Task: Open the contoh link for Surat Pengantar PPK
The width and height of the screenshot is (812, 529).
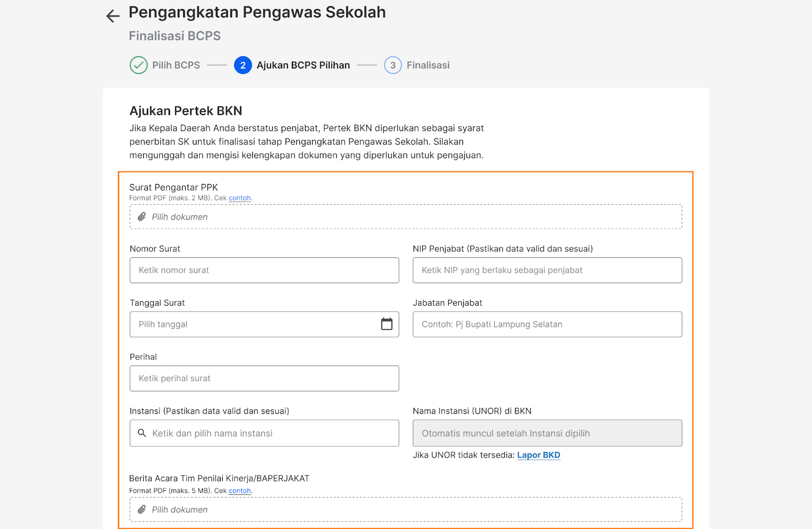Action: pyautogui.click(x=240, y=198)
